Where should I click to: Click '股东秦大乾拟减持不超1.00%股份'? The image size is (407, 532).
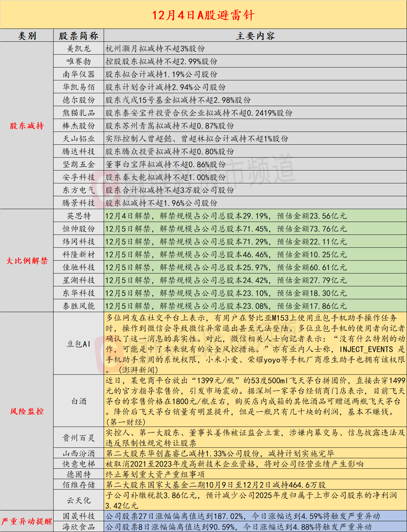pyautogui.click(x=166, y=177)
